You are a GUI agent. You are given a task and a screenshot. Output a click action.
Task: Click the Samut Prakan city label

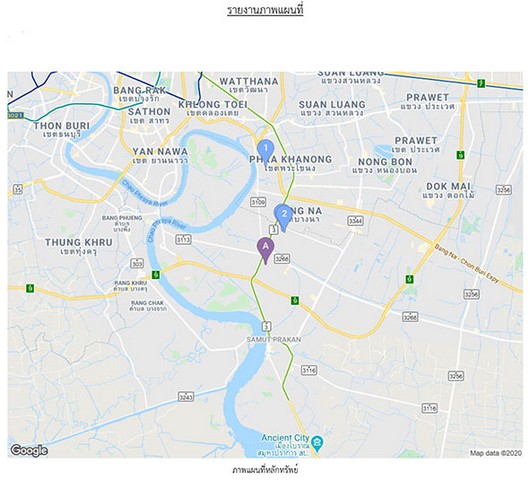click(273, 339)
